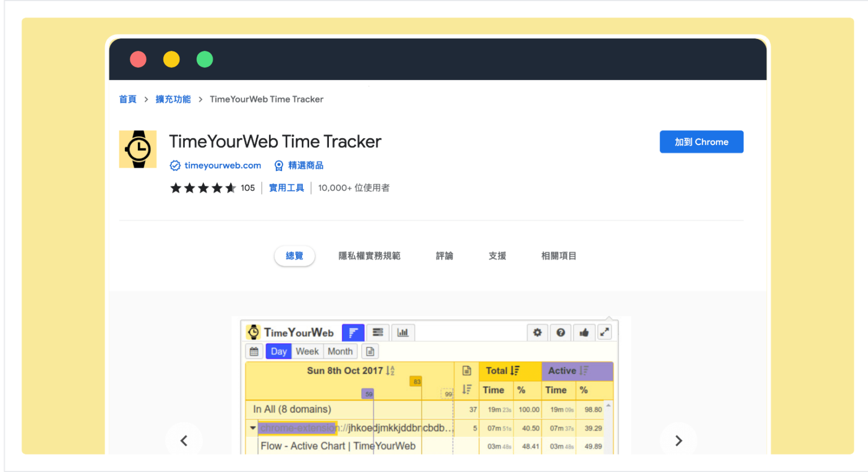Collapse the chrome-extension domain row
Viewport: 868px width, 472px height.
click(252, 428)
